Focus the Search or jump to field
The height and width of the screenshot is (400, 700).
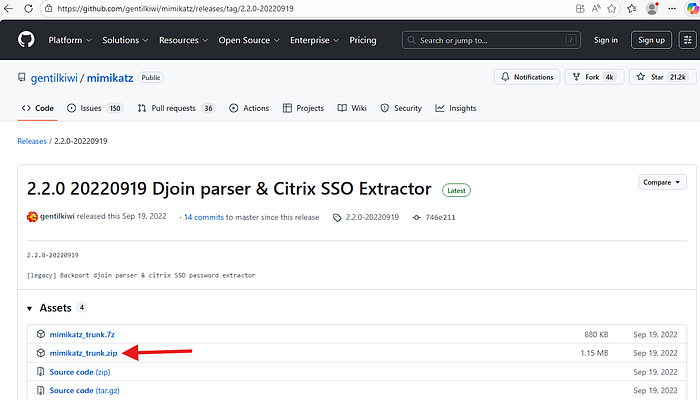pyautogui.click(x=491, y=40)
